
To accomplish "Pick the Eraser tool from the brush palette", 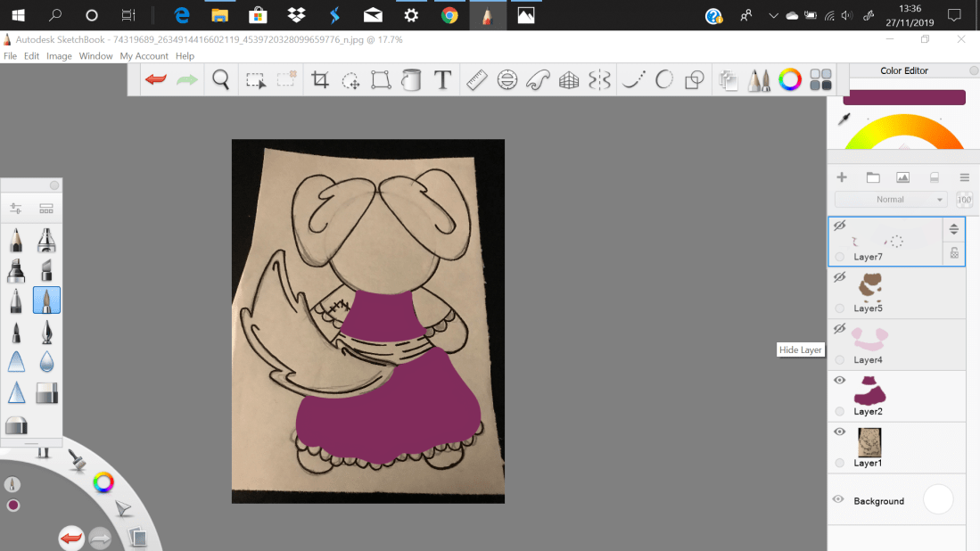I will 45,392.
